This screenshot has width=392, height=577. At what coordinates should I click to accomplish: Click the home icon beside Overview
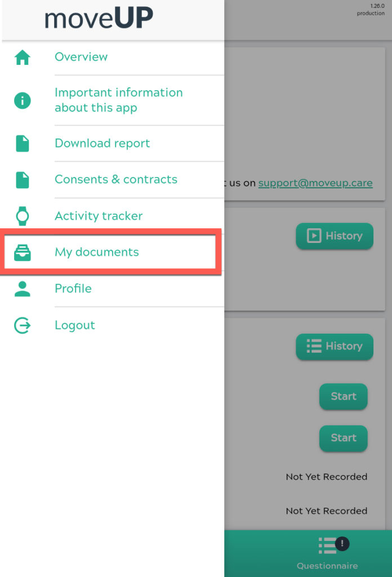click(23, 57)
